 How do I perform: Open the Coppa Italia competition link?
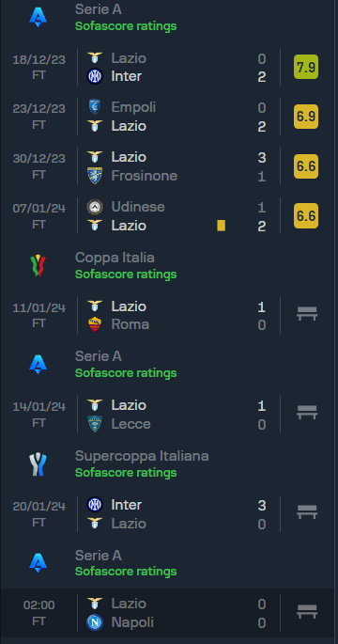[115, 258]
